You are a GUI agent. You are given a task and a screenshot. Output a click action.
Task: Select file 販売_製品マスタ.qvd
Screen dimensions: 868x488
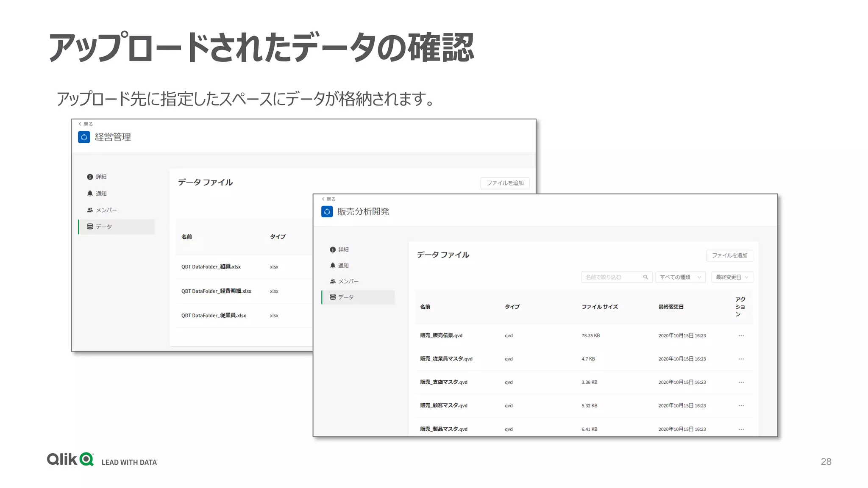(x=444, y=429)
